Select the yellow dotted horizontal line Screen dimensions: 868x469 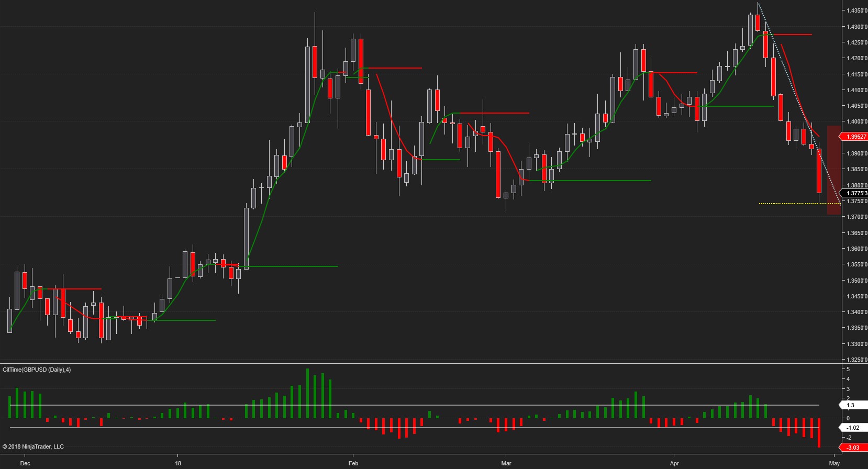point(799,204)
